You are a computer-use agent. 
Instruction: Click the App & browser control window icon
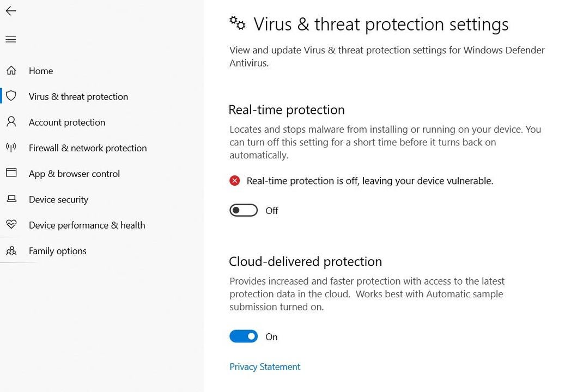11,173
